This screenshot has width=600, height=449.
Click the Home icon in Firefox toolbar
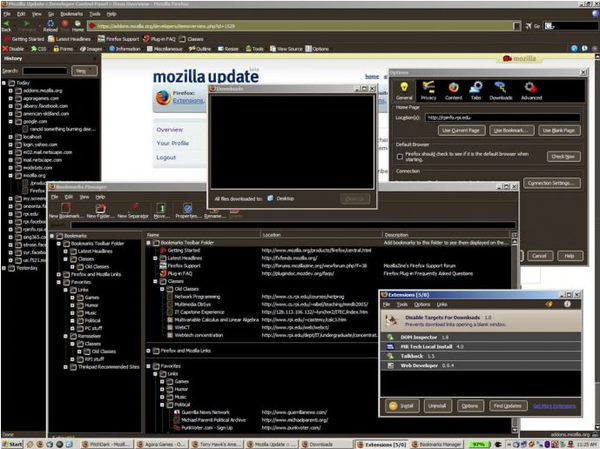(x=78, y=25)
